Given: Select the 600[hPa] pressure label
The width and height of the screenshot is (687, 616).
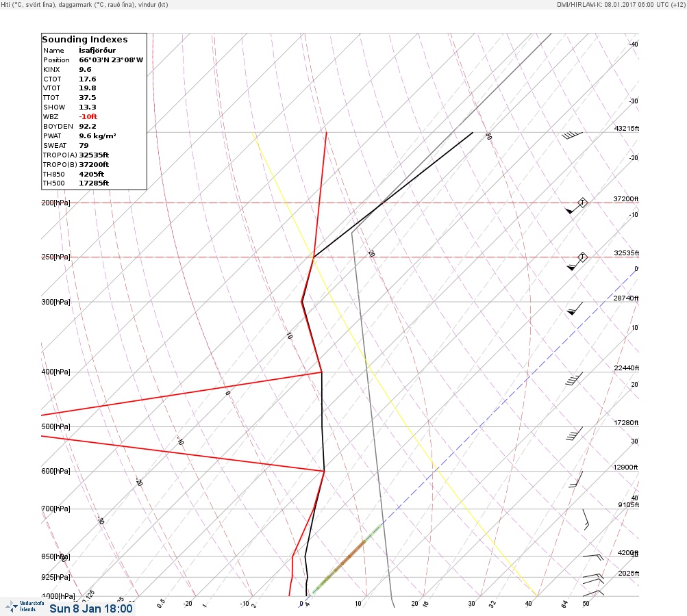Looking at the screenshot, I should (55, 471).
